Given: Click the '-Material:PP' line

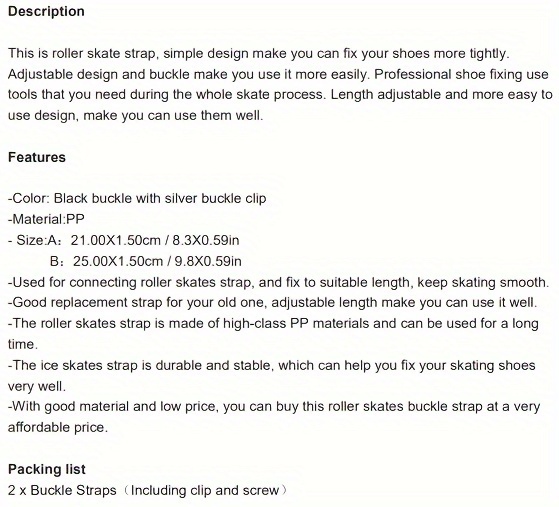Looking at the screenshot, I should [x=46, y=219].
